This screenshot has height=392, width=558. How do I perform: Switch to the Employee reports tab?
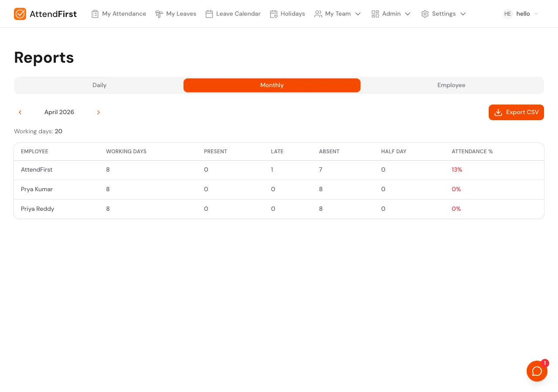tap(451, 85)
